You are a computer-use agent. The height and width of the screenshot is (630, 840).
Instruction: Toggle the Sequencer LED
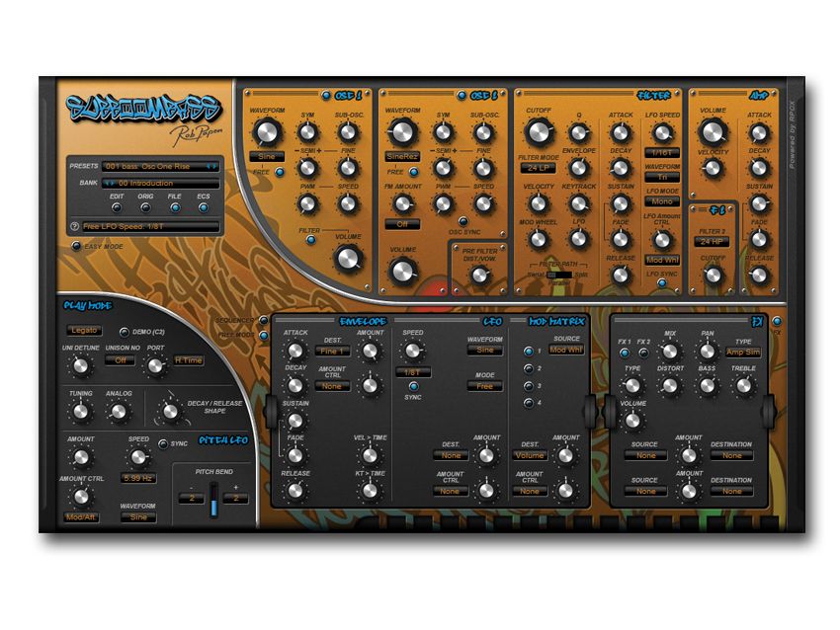(x=264, y=321)
